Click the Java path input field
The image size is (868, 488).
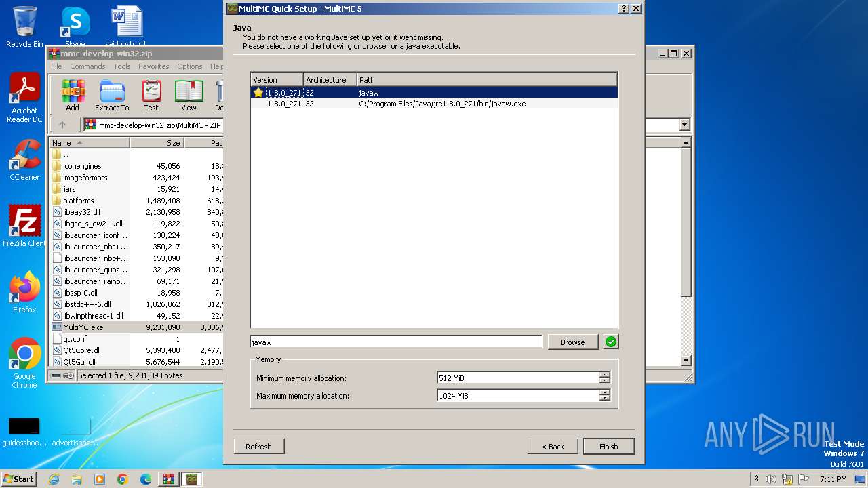tap(396, 342)
